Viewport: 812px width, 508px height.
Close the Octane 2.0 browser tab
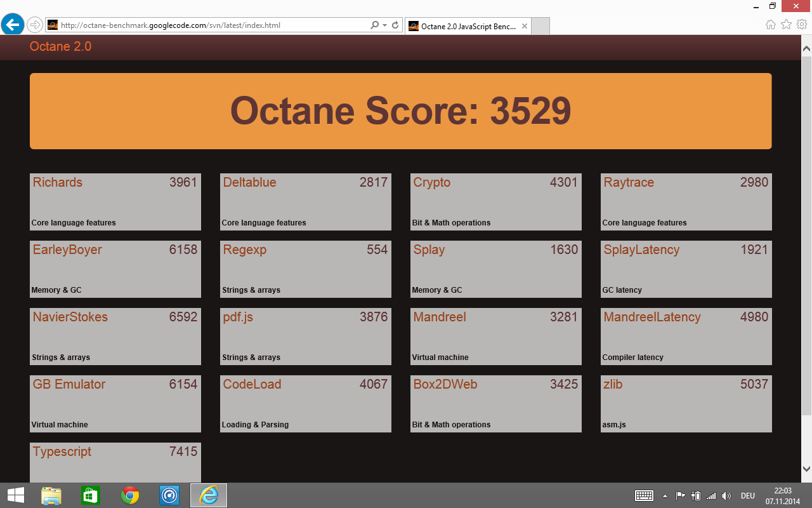[x=524, y=26]
